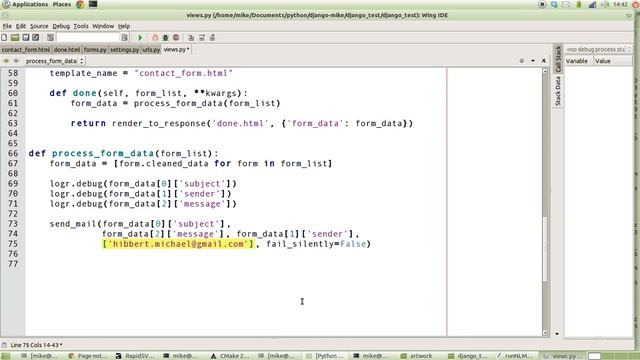Click the Step Out toolbar icon
The width and height of the screenshot is (640, 360).
212,38
